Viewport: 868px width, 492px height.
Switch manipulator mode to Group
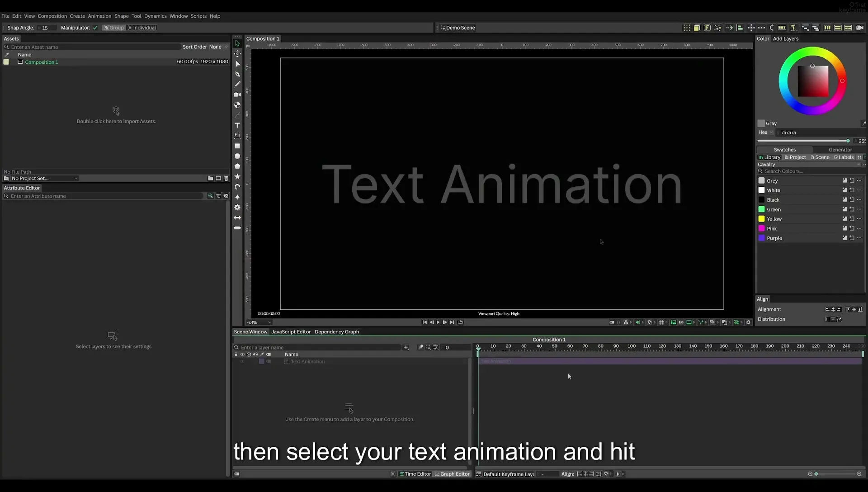pos(114,28)
